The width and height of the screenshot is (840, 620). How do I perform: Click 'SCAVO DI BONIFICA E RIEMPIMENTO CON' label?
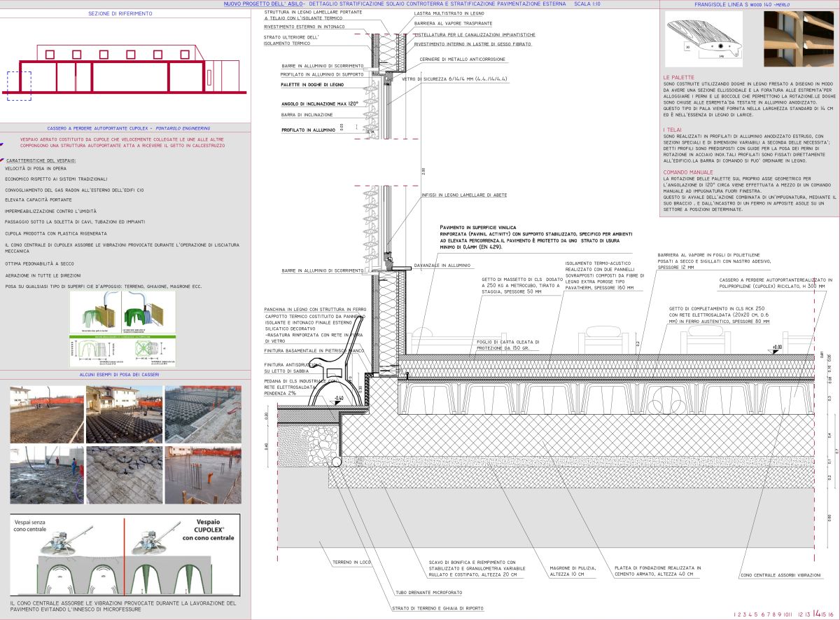(x=472, y=562)
